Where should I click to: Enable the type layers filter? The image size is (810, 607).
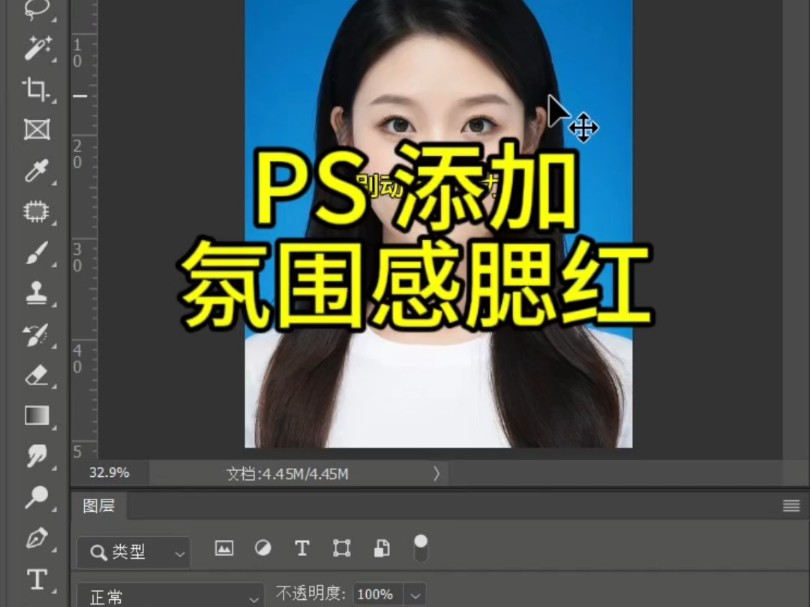point(301,548)
